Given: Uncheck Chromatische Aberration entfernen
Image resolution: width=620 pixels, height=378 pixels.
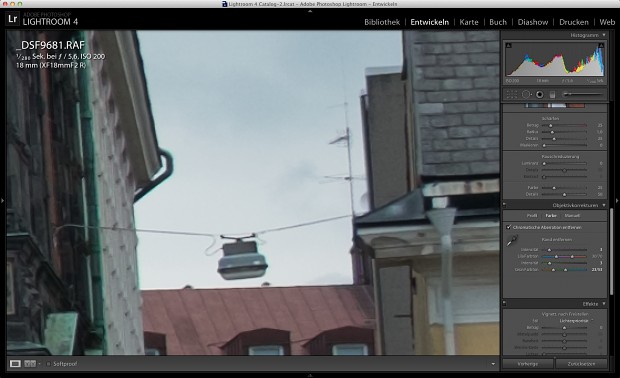Looking at the screenshot, I should click(508, 227).
